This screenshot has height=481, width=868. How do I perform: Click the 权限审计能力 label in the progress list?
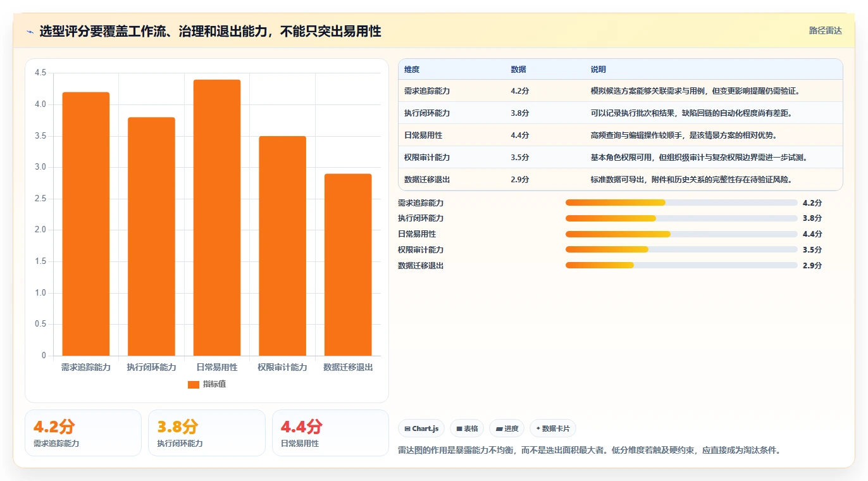pyautogui.click(x=421, y=249)
